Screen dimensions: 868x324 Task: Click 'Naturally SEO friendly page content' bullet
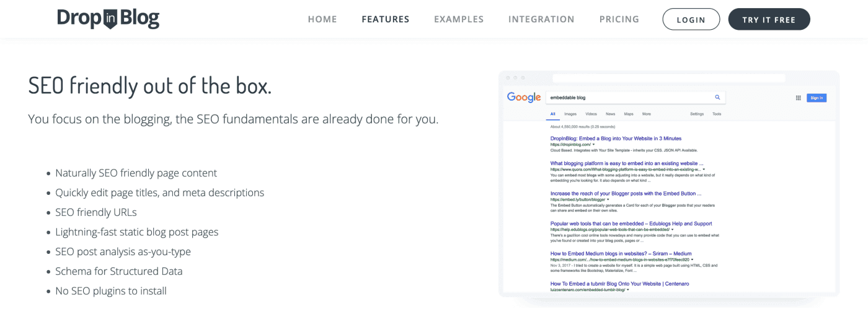click(136, 173)
